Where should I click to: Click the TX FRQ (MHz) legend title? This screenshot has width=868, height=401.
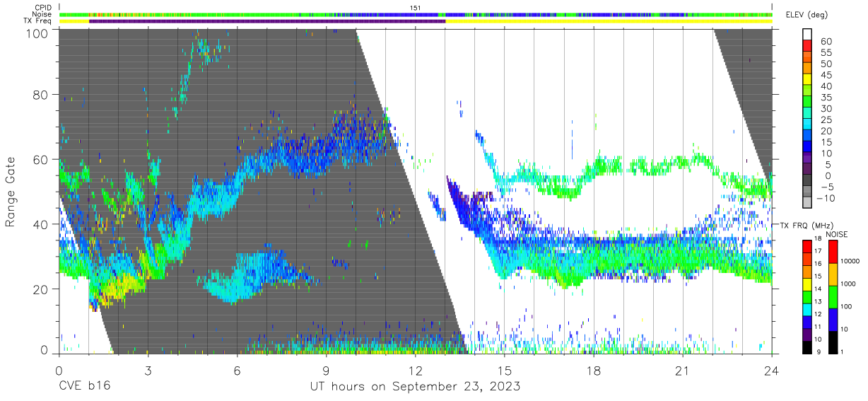807,225
